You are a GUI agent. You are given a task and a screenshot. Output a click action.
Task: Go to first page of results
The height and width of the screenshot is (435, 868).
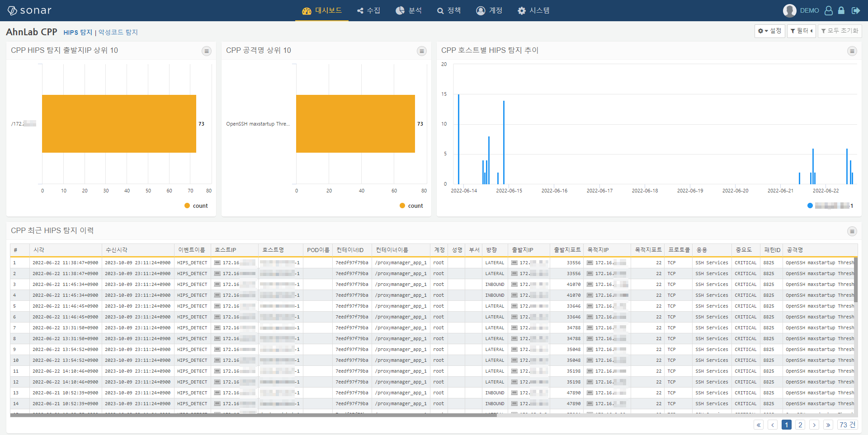point(759,425)
